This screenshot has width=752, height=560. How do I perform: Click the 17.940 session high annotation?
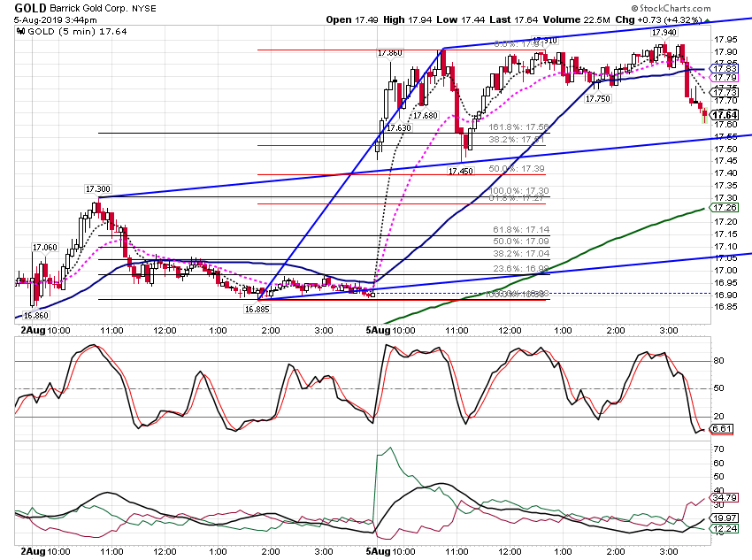pos(664,33)
